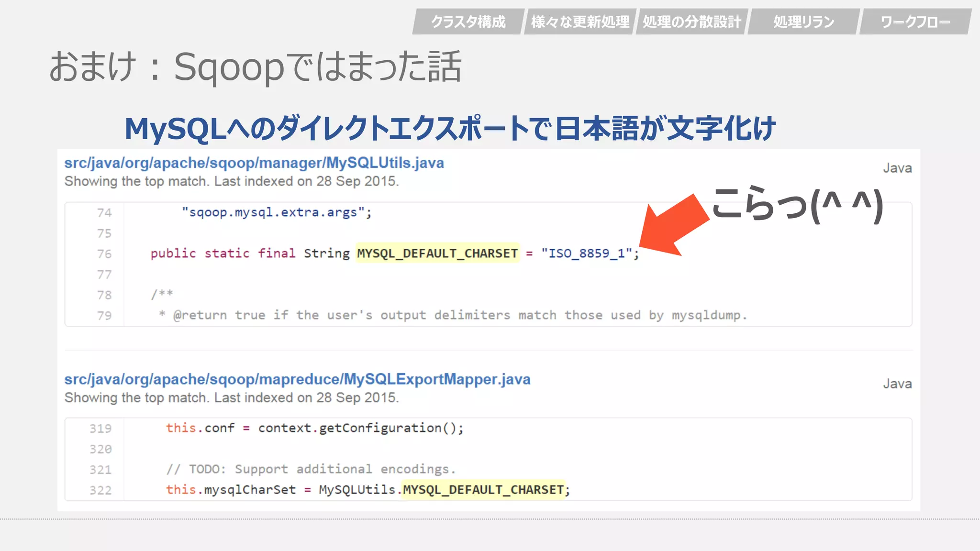Click the slide title おまけ：Sqoopではまった話
The width and height of the screenshot is (980, 551).
click(255, 66)
